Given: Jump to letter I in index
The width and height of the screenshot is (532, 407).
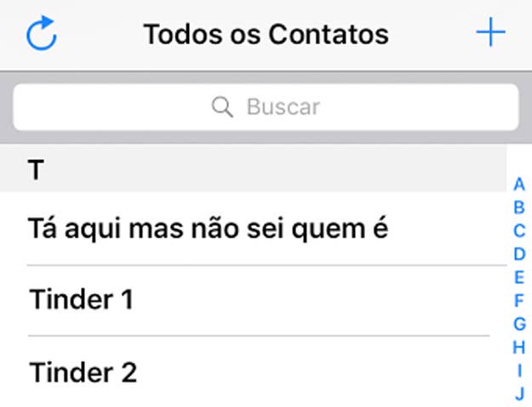Looking at the screenshot, I should (x=519, y=370).
